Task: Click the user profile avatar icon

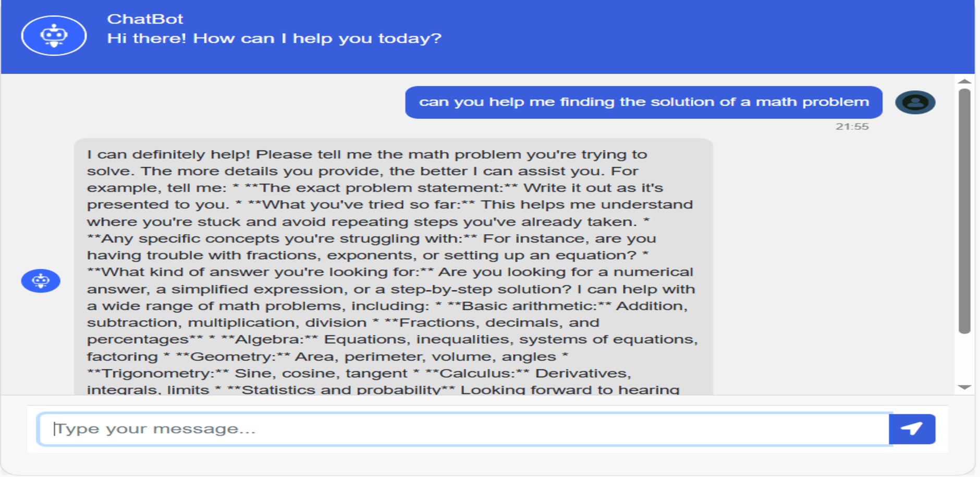Action: [915, 102]
